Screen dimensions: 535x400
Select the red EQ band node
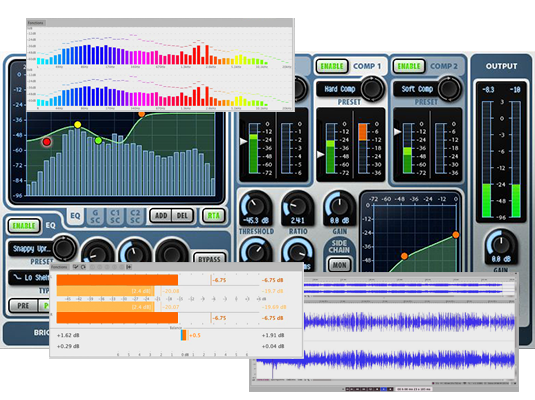pyautogui.click(x=47, y=142)
